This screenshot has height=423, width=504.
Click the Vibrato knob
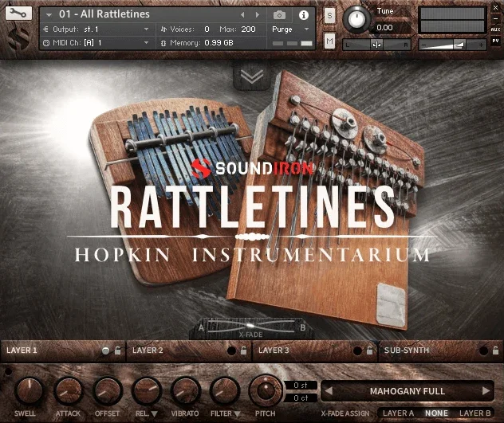185,390
